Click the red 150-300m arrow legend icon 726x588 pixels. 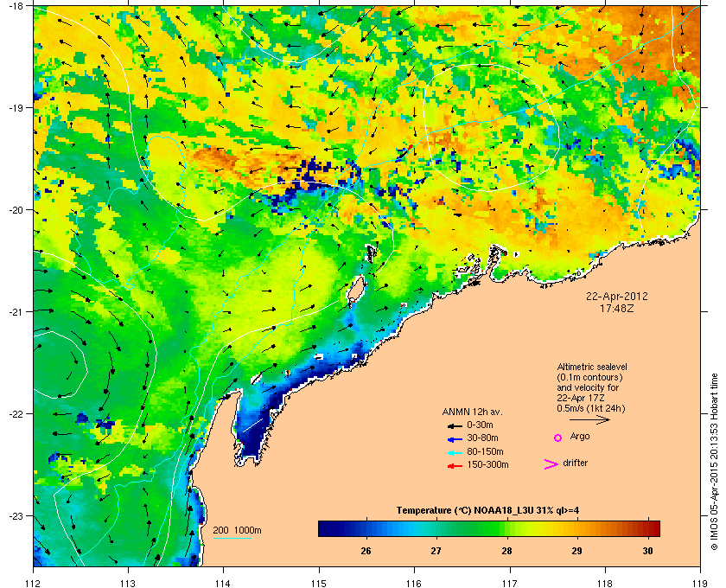455,466
